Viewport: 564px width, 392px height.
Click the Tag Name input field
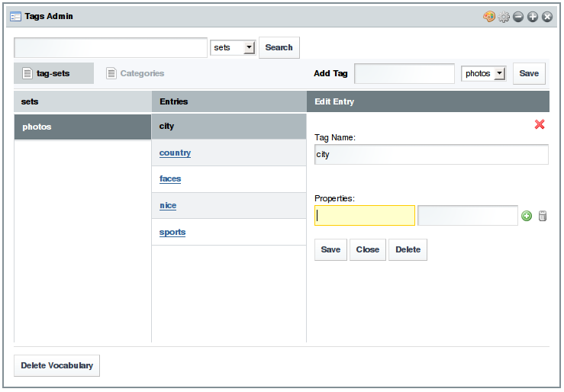[431, 154]
